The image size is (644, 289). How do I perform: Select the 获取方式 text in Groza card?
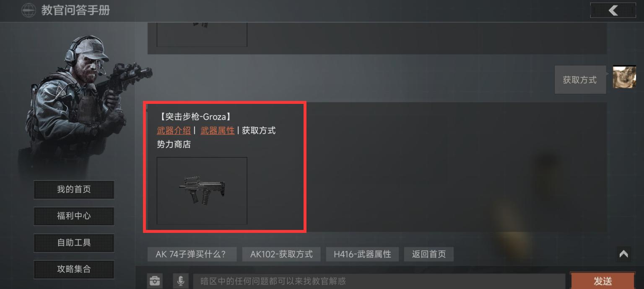point(259,130)
